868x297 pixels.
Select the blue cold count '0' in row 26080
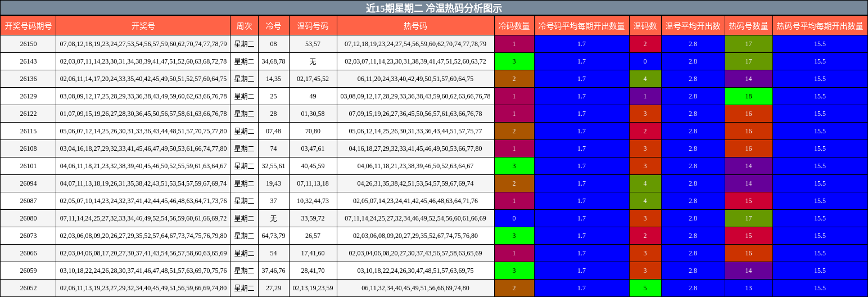coord(514,218)
